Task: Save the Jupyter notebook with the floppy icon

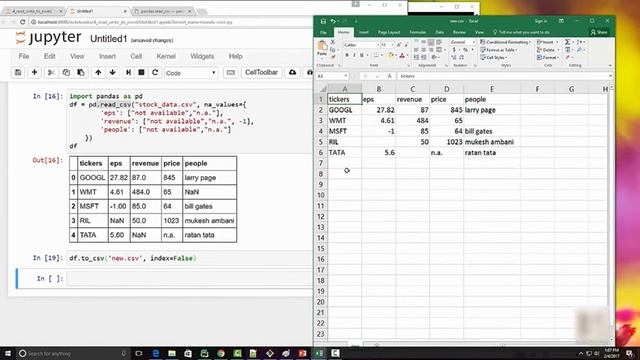Action: click(x=18, y=73)
